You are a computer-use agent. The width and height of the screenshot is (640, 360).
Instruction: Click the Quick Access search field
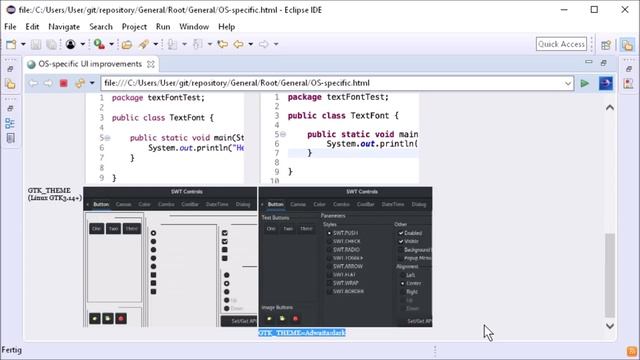click(x=561, y=44)
